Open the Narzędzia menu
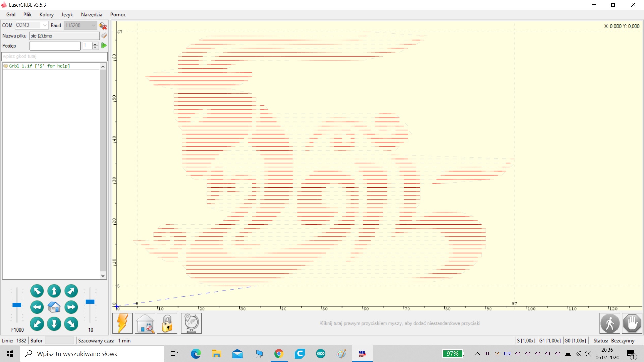This screenshot has width=644, height=362. (x=91, y=15)
